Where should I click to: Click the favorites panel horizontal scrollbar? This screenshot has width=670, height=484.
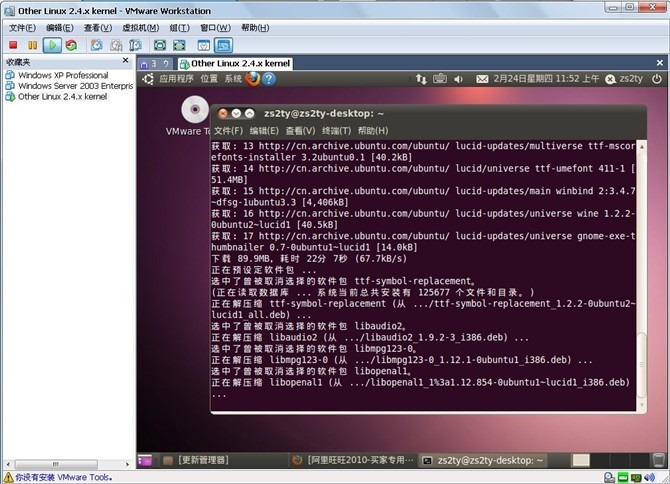[x=56, y=464]
